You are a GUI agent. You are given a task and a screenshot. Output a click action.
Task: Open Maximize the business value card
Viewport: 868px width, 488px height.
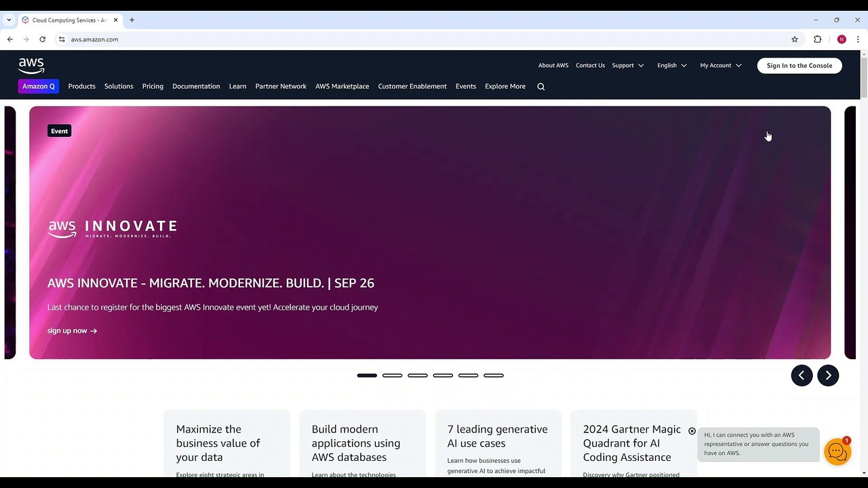tap(227, 444)
